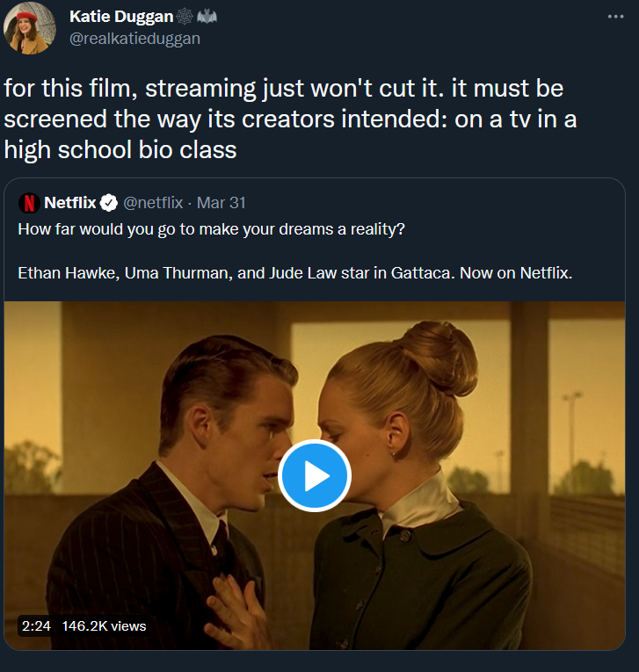Open the @netflix handle
This screenshot has height=672, width=639.
click(153, 203)
